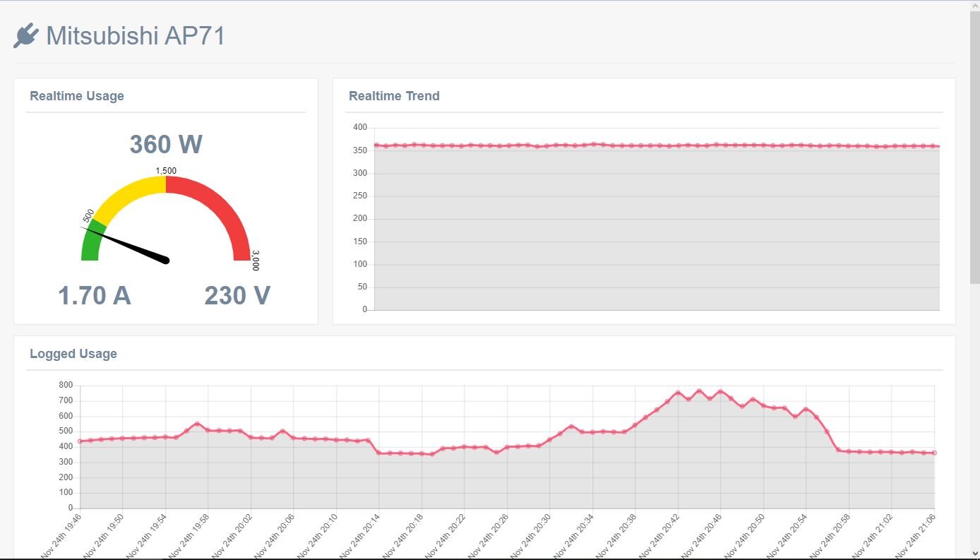The image size is (980, 560).
Task: Click the Nov 24th 21:06 time label
Action: click(x=914, y=536)
